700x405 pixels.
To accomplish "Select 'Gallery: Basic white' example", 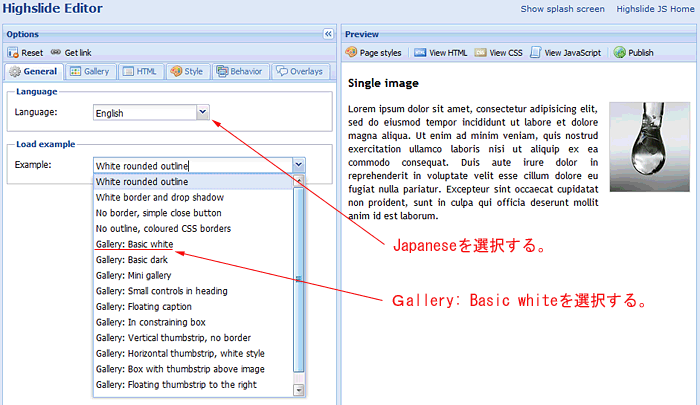I will pos(193,244).
